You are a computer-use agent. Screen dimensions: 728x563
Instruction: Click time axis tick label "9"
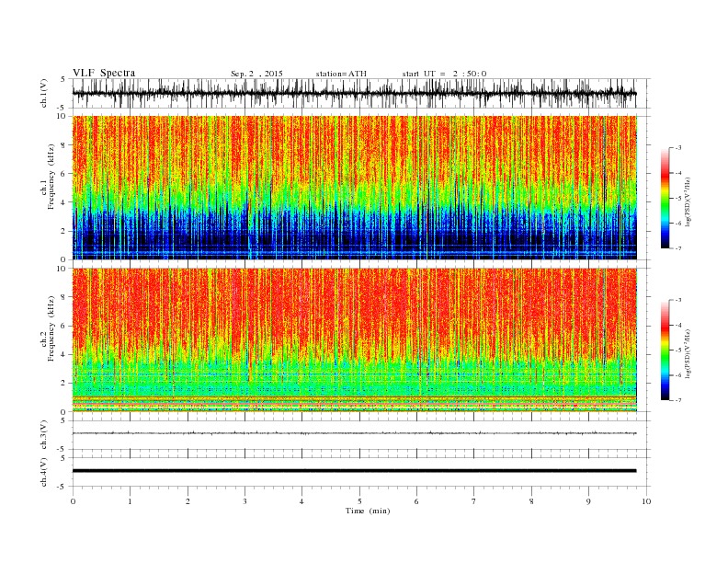pos(588,501)
